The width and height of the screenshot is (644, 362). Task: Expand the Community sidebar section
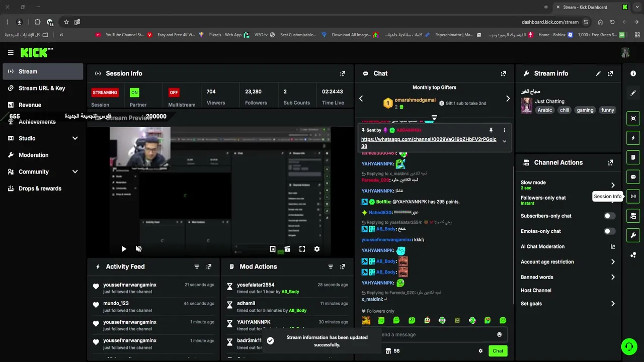point(75,172)
